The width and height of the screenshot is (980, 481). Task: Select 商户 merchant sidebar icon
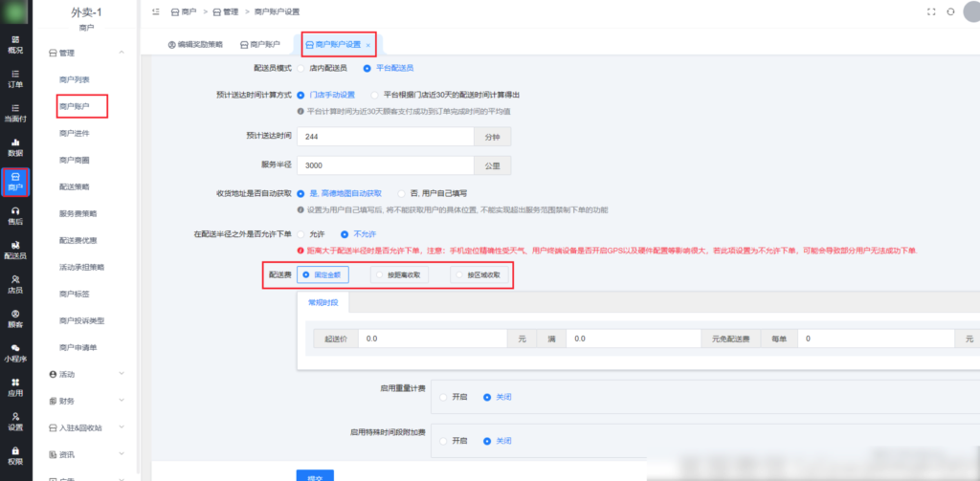coord(15,182)
